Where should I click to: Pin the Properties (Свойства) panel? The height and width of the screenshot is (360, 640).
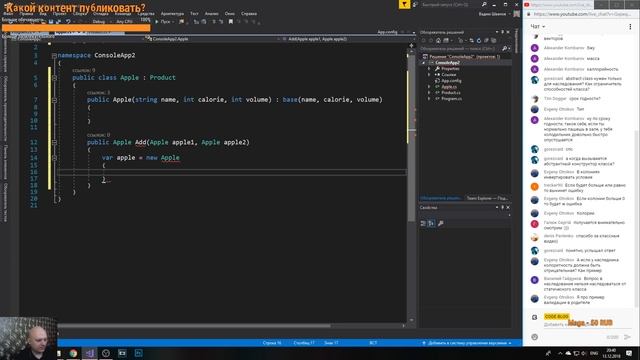[502, 207]
